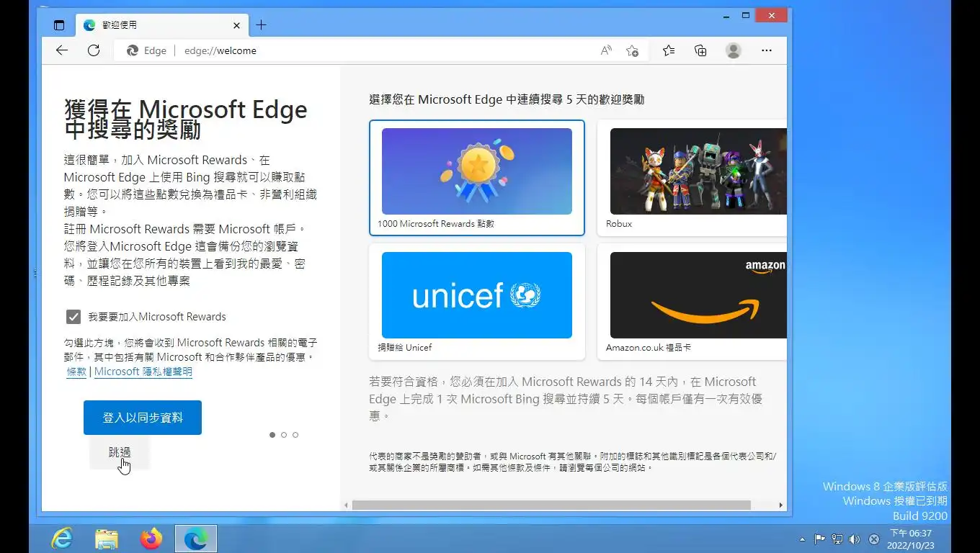Open Internet Explorer from taskbar
Screen dimensions: 980x553
click(x=62, y=539)
